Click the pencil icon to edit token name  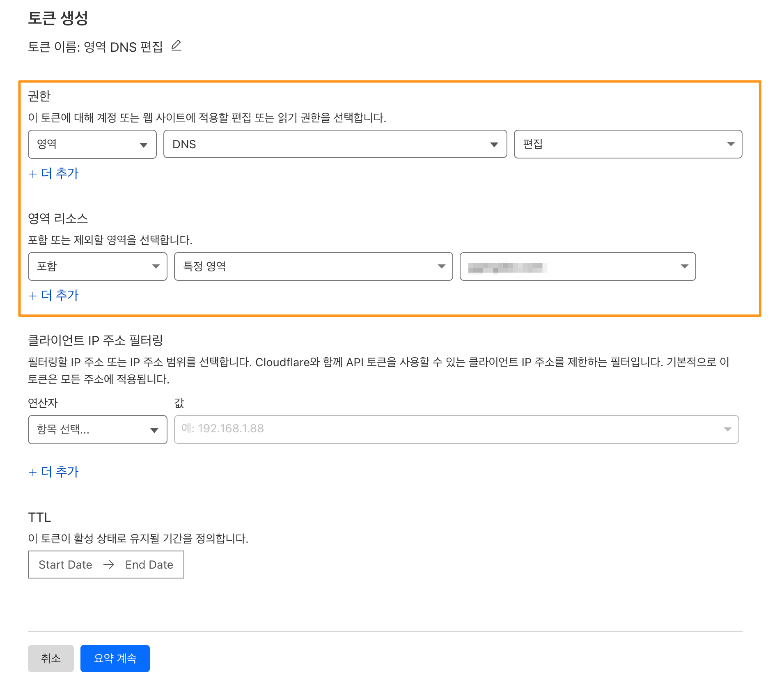(176, 46)
